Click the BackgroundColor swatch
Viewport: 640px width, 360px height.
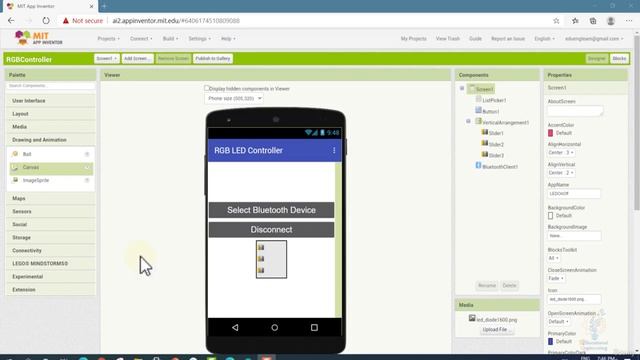550,216
